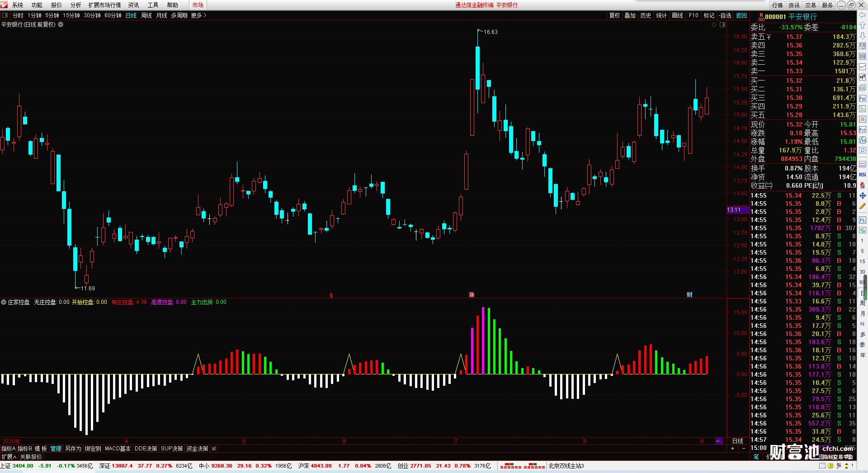This screenshot has width=868, height=473.
Task: Click the green refresh icon in sidebar
Action: (863, 230)
